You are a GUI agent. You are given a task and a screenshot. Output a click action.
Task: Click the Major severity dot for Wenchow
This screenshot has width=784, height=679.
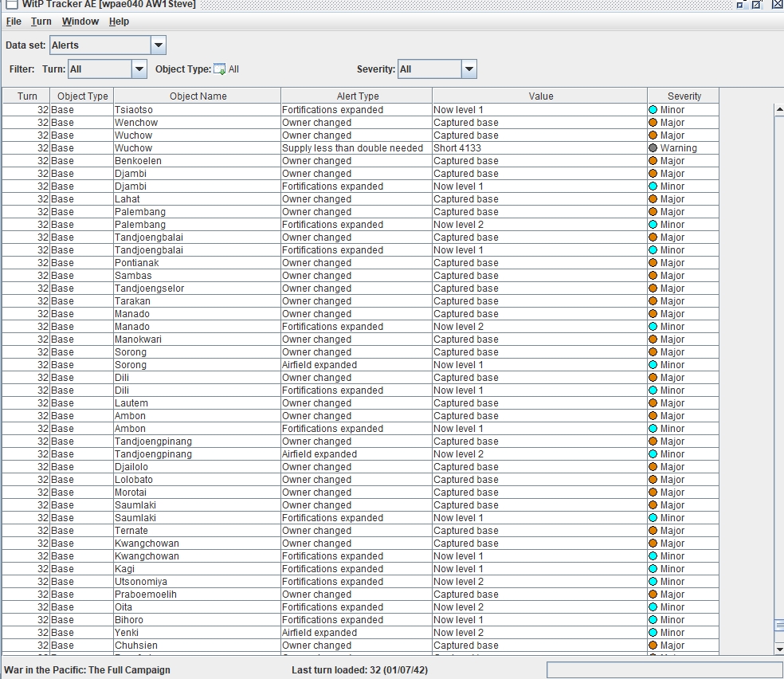pos(653,123)
